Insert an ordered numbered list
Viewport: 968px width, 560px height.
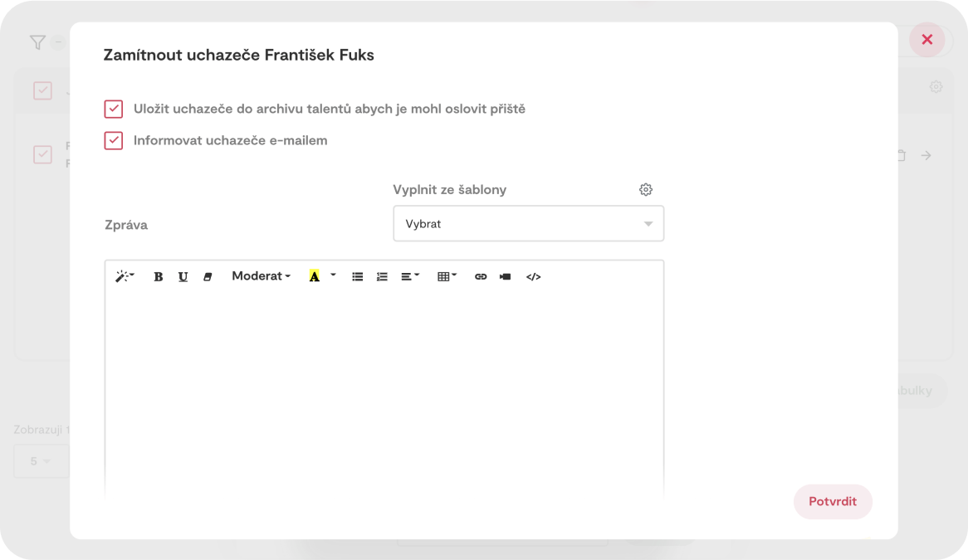point(382,277)
